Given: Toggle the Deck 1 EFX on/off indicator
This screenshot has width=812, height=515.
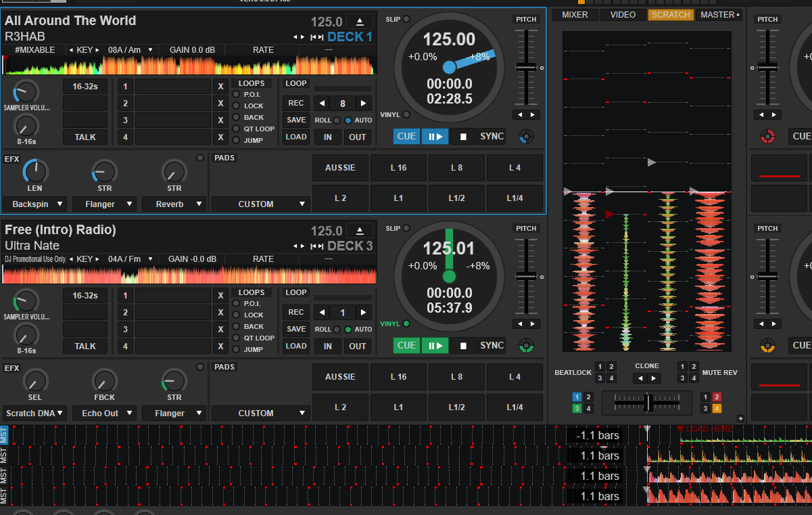Looking at the screenshot, I should 200,158.
